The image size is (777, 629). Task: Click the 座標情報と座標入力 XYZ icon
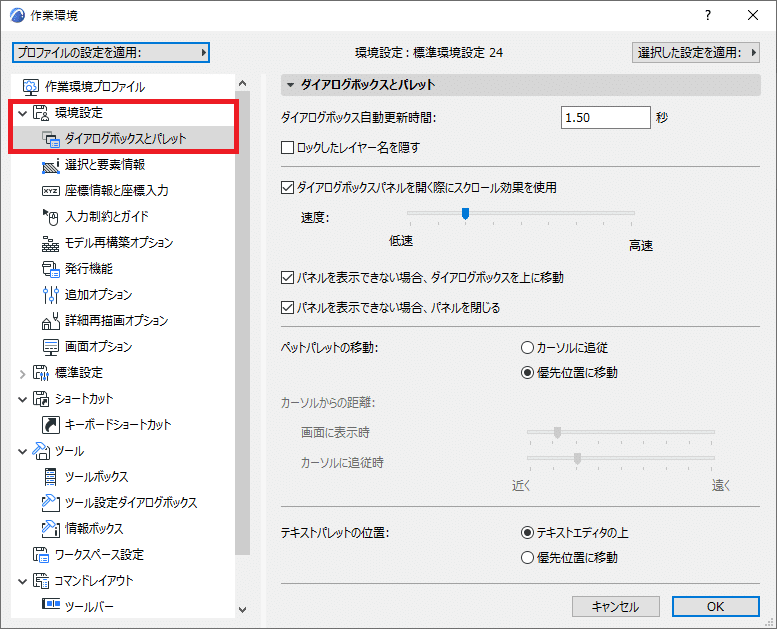pyautogui.click(x=51, y=191)
